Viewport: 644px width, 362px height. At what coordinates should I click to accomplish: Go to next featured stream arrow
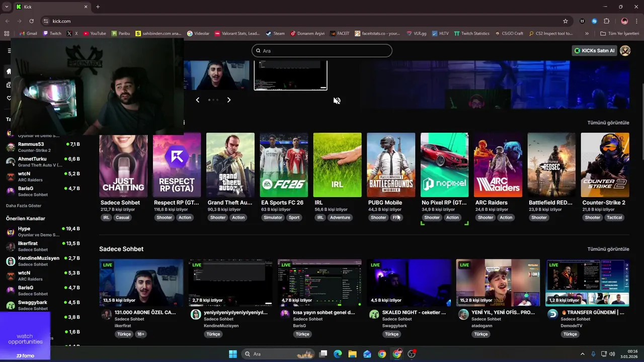(x=229, y=100)
